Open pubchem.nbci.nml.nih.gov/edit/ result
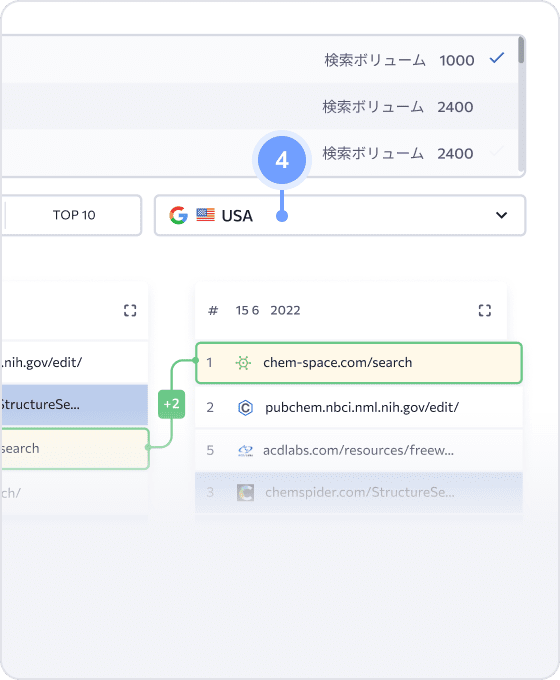The width and height of the screenshot is (560, 680). (359, 407)
